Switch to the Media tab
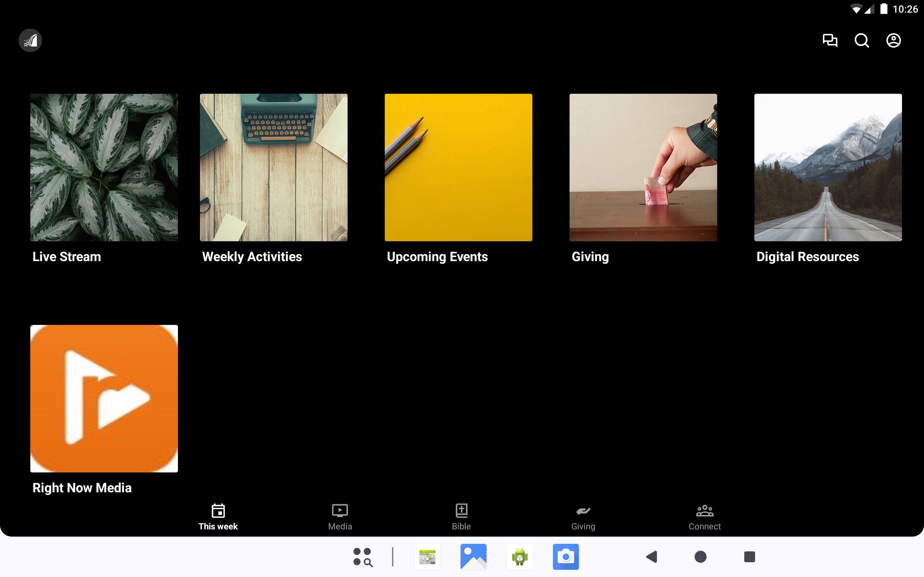 click(x=340, y=517)
